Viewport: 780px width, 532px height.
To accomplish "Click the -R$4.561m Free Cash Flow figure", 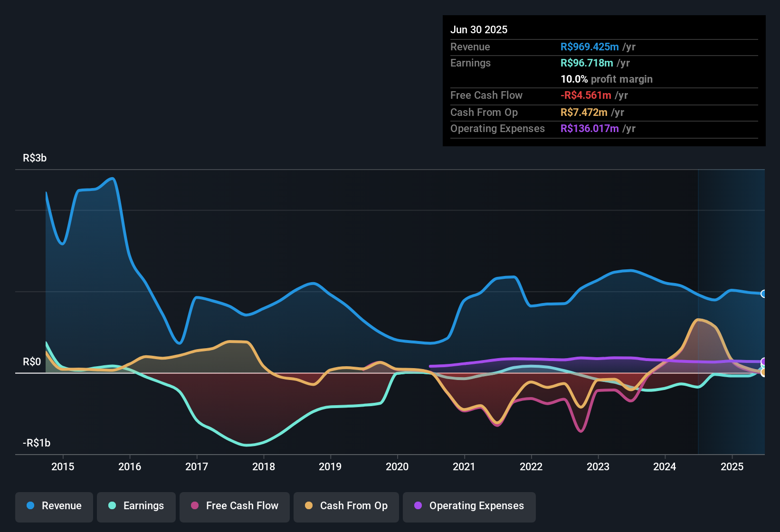I will pyautogui.click(x=586, y=95).
